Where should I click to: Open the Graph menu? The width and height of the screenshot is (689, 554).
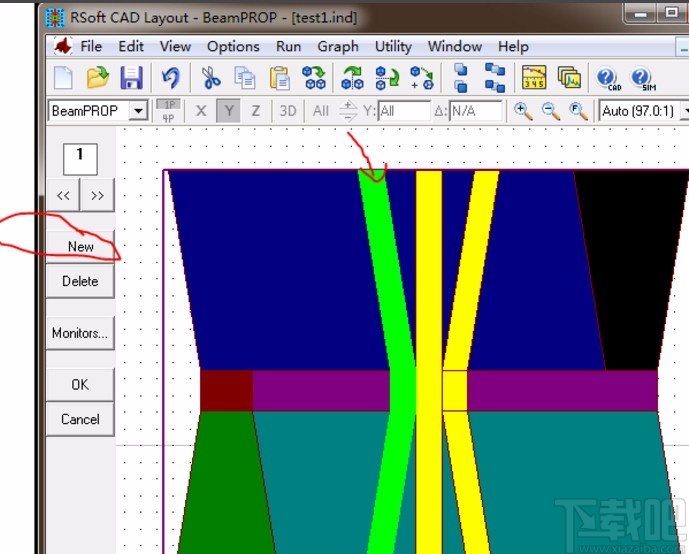tap(338, 46)
